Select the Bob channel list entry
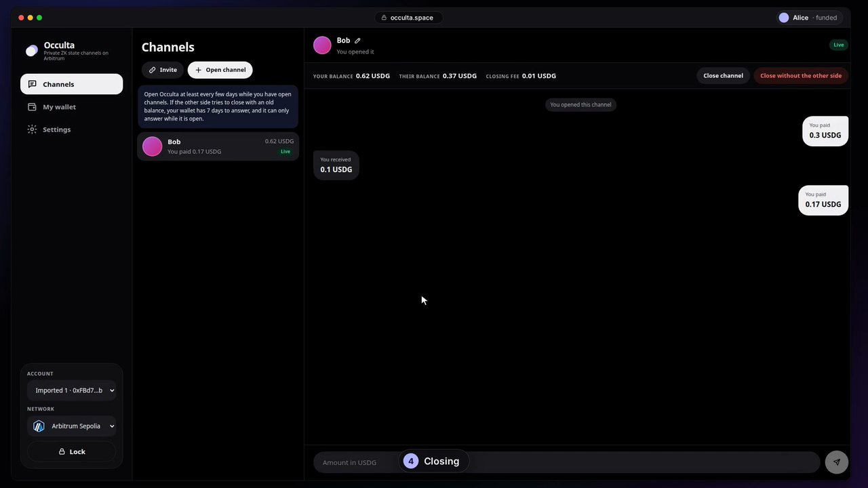Image resolution: width=868 pixels, height=488 pixels. pyautogui.click(x=218, y=146)
